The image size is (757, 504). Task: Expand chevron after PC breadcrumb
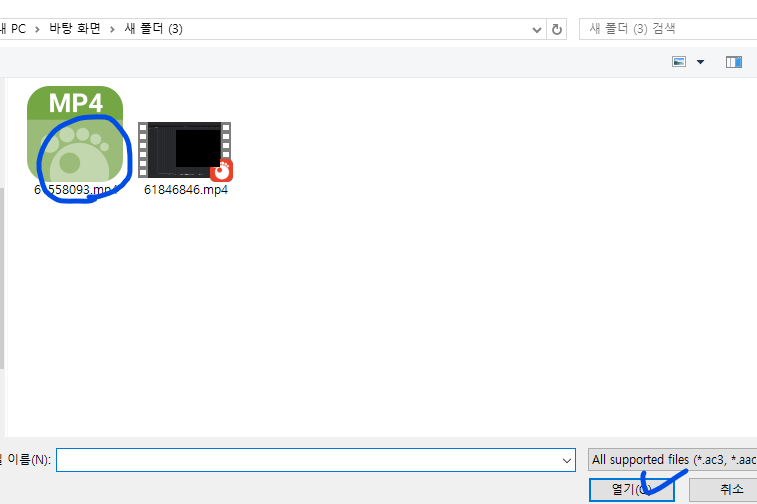click(x=37, y=29)
